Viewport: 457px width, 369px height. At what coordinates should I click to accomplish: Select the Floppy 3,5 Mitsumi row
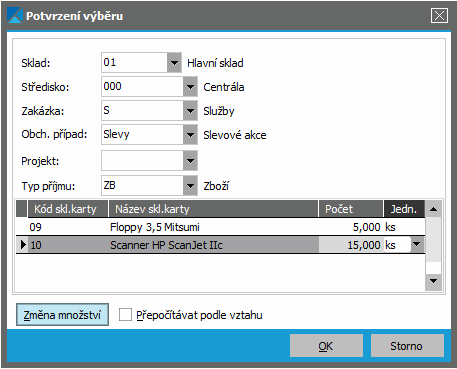point(220,227)
